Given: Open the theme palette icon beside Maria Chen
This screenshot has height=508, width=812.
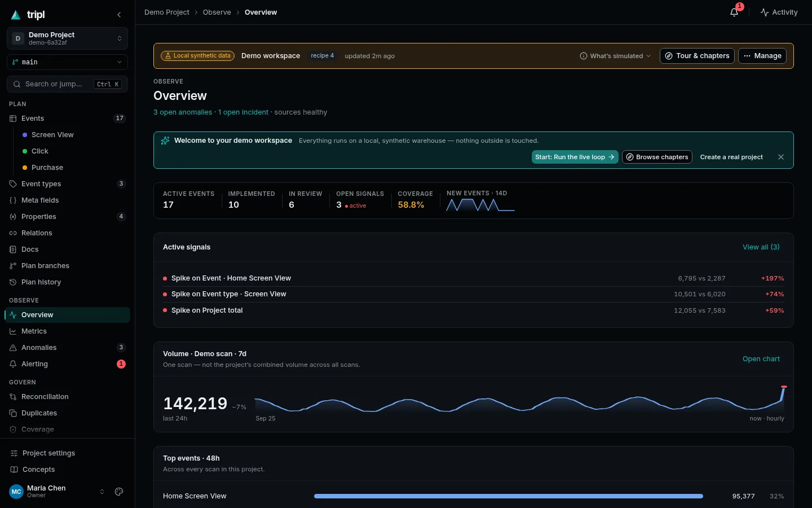Looking at the screenshot, I should click(x=119, y=492).
